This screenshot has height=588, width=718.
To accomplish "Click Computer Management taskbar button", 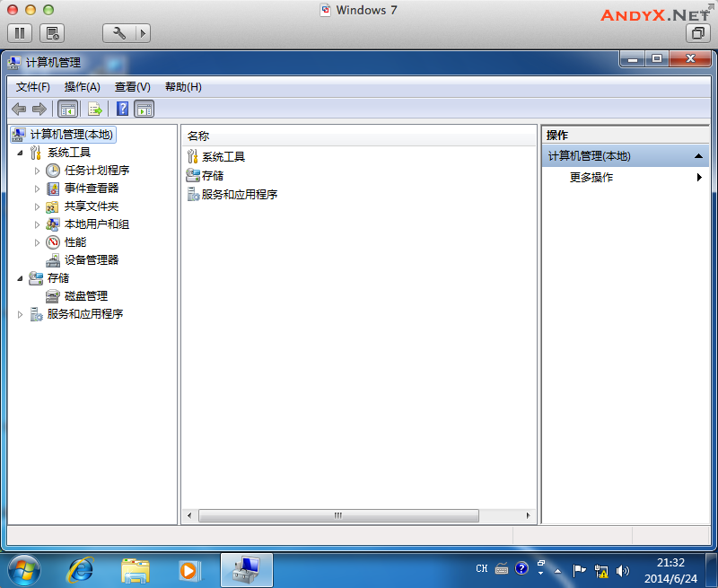I will point(247,571).
